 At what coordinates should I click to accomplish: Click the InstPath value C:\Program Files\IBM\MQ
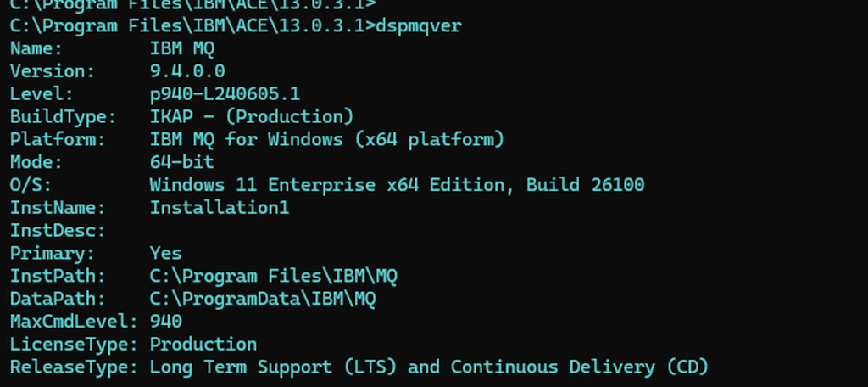pyautogui.click(x=273, y=276)
